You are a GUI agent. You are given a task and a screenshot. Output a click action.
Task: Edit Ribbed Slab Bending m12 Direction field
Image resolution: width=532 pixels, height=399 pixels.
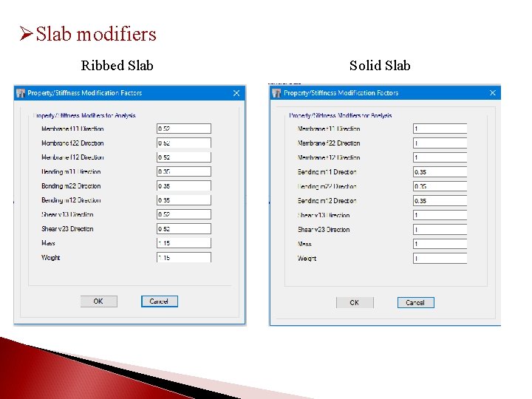click(184, 200)
